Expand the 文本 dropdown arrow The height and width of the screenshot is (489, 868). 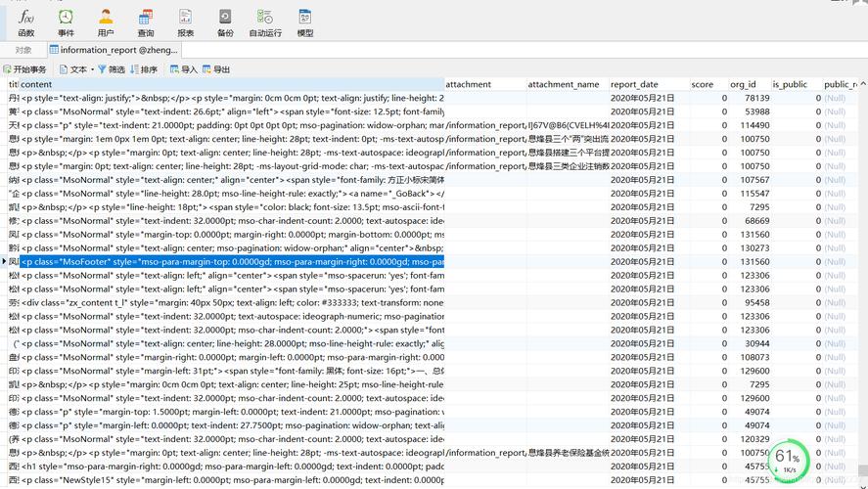pyautogui.click(x=92, y=69)
